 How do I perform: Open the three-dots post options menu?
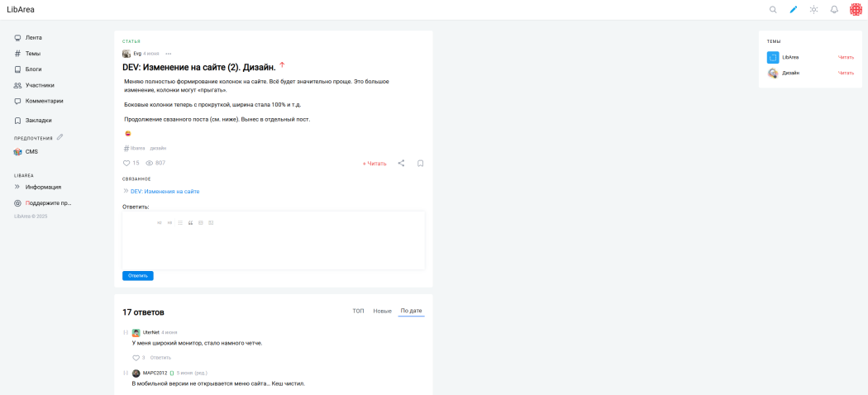(x=169, y=54)
